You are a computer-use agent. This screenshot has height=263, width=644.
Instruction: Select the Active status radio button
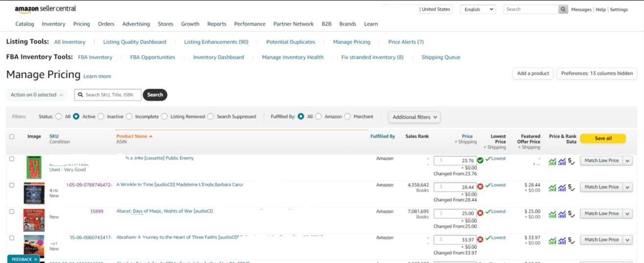pos(76,117)
